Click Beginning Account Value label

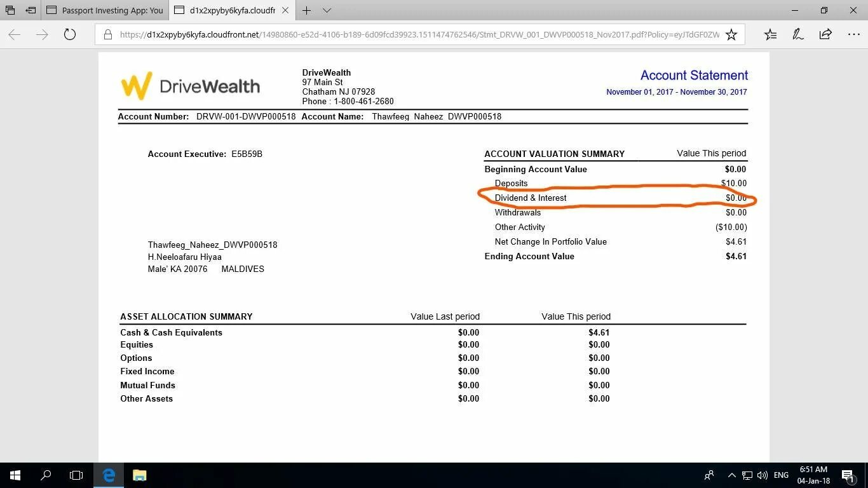536,169
